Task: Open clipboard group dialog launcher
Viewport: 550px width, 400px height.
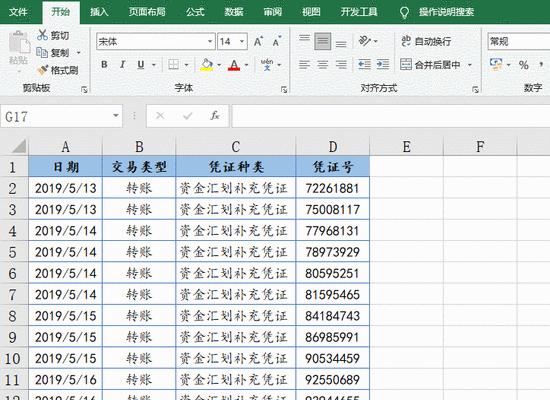Action: (84, 90)
